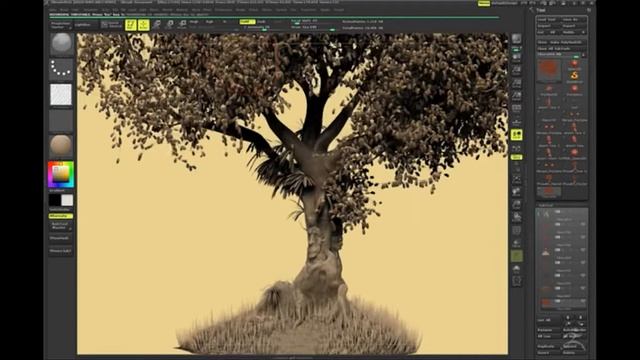The width and height of the screenshot is (640, 360).
Task: Select the Scale mode icon in top shelf
Action: click(170, 25)
